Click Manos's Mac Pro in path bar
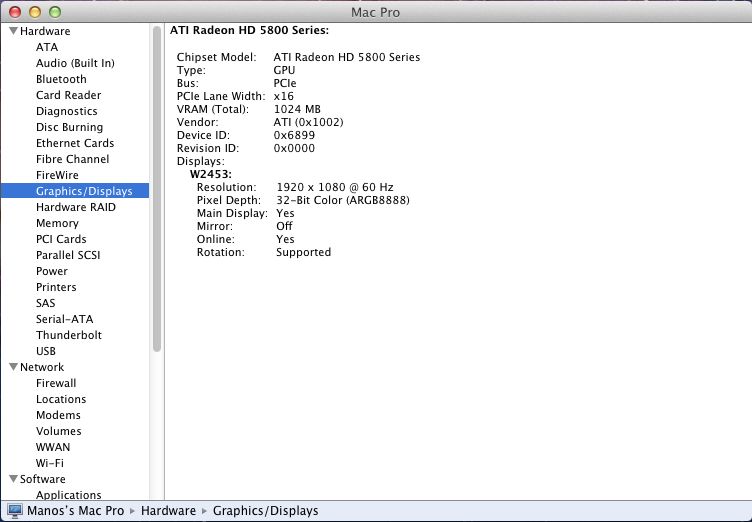 [75, 510]
